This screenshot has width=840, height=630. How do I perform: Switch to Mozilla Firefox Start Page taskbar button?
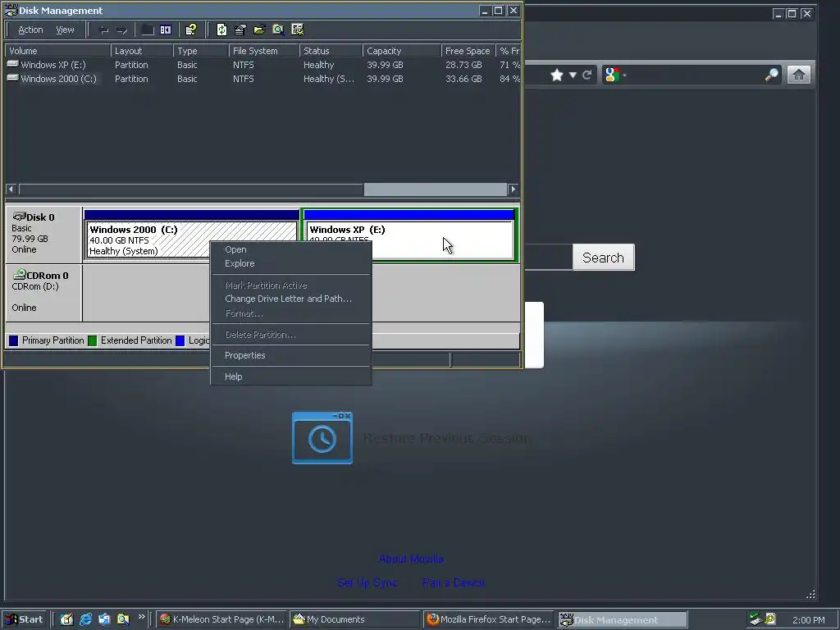(489, 619)
